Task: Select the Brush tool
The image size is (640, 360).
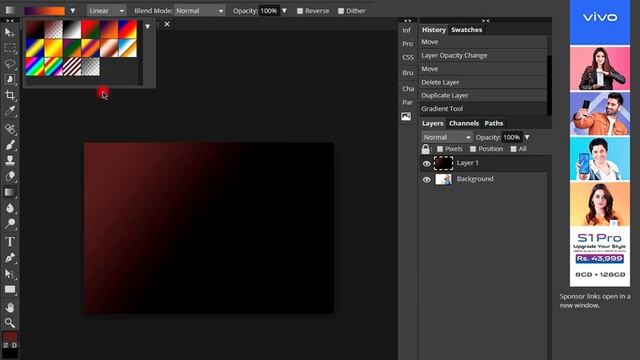Action: [9, 145]
